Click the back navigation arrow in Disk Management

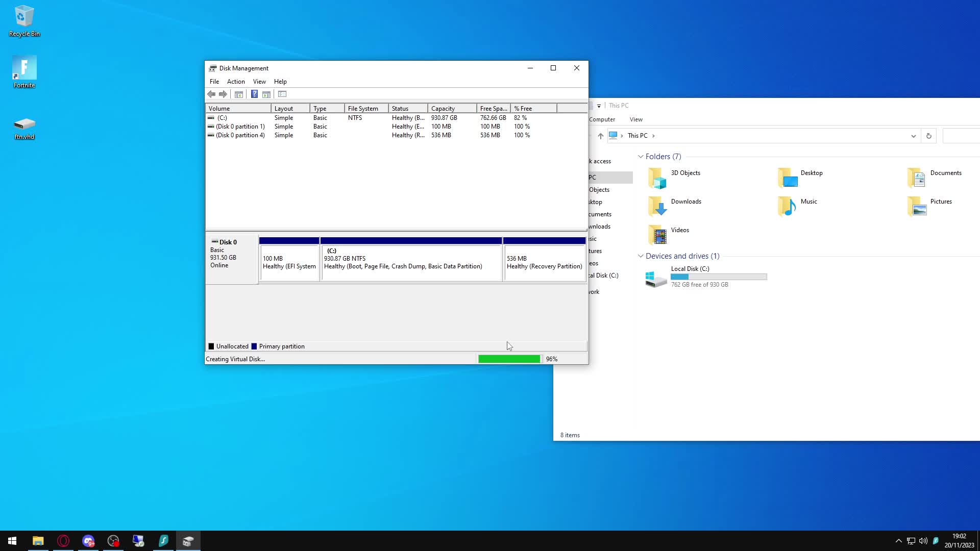click(x=211, y=94)
